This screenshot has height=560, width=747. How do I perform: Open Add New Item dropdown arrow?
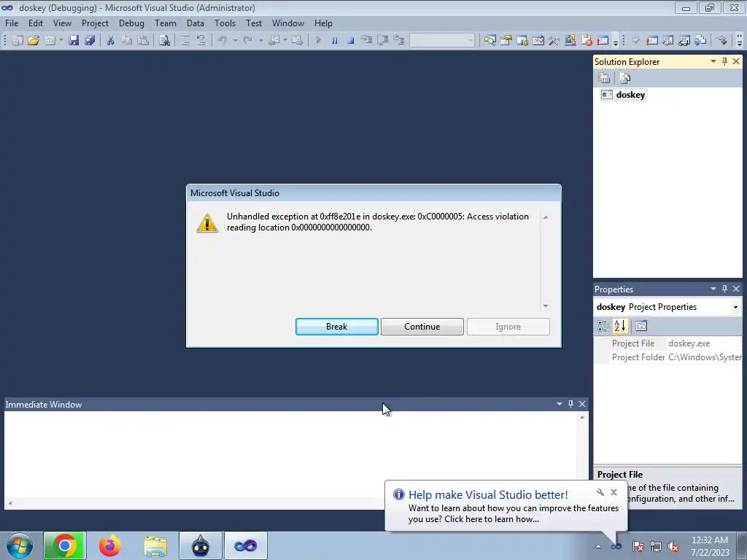pyautogui.click(x=61, y=41)
